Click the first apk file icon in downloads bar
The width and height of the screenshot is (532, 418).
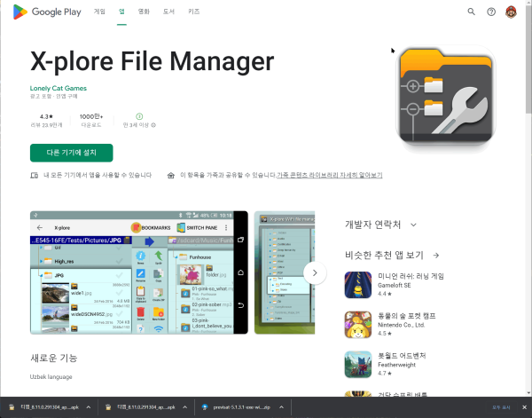(x=12, y=407)
